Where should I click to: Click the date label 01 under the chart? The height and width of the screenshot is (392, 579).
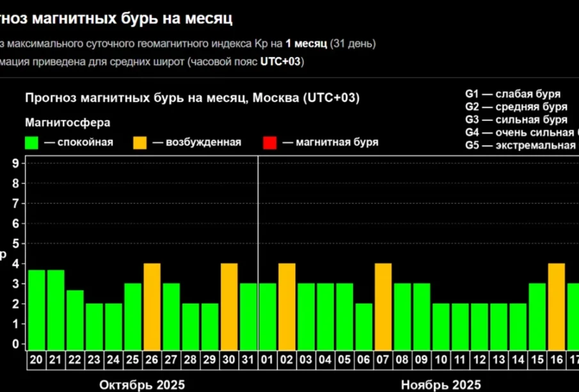(x=267, y=361)
